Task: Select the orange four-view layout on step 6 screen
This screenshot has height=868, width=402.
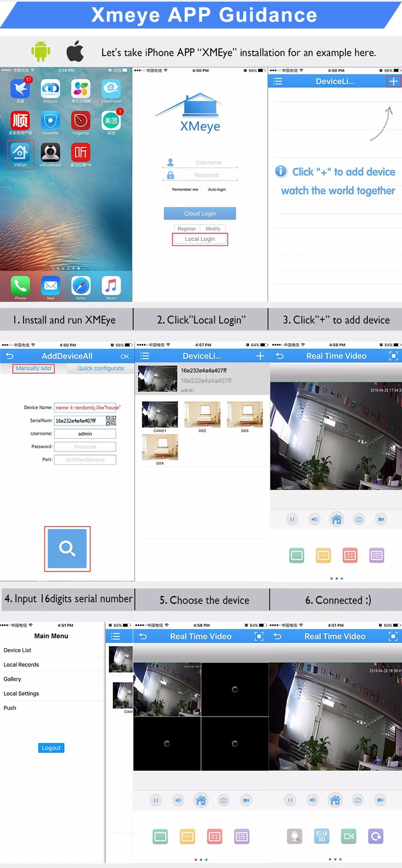Action: (324, 556)
